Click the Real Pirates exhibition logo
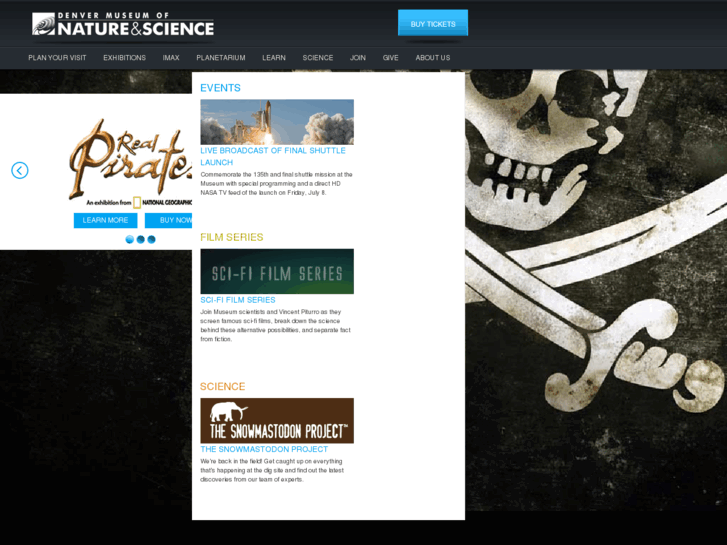Viewport: 727px width, 545px height. coord(130,158)
